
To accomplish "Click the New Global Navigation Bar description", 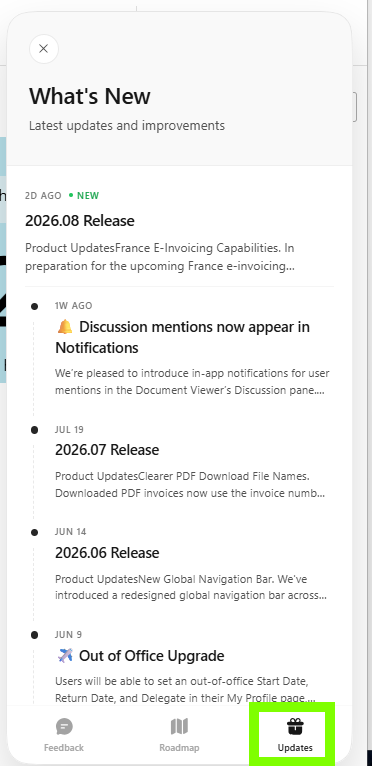I will point(191,587).
